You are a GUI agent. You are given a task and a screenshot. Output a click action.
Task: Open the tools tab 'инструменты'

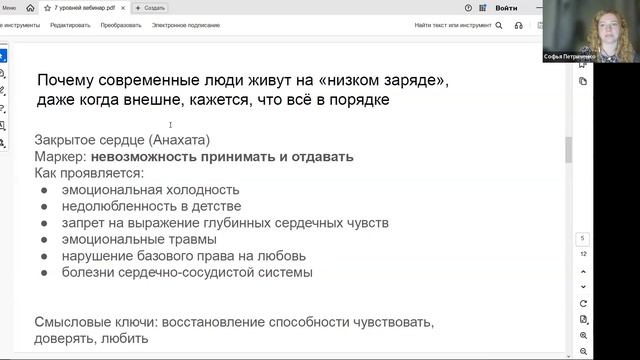[x=20, y=25]
